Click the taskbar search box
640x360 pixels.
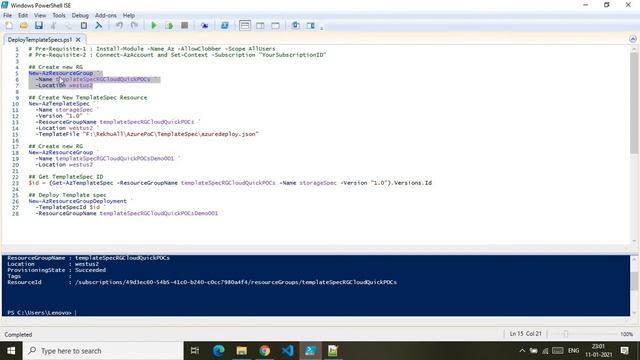(x=103, y=351)
